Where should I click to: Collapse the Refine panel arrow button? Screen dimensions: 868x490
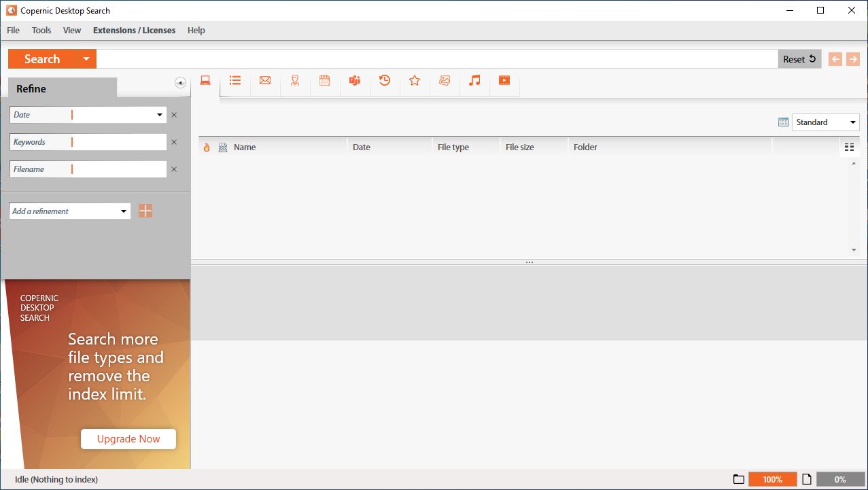[180, 83]
